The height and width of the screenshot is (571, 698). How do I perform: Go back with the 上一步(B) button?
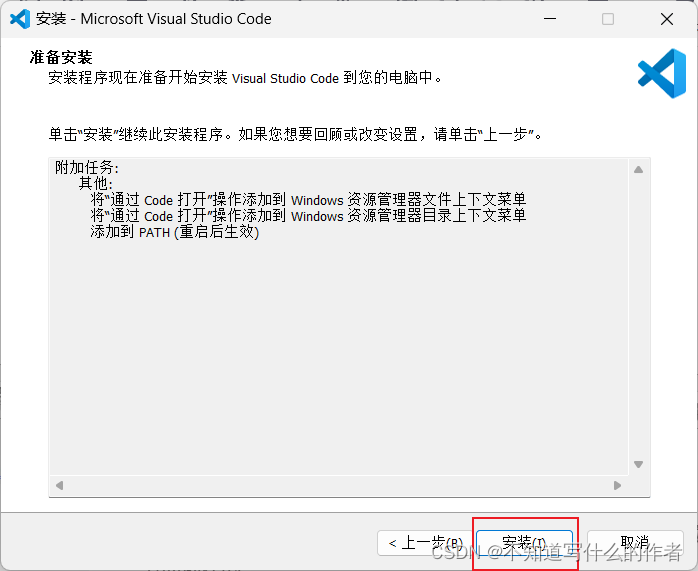pyautogui.click(x=425, y=543)
